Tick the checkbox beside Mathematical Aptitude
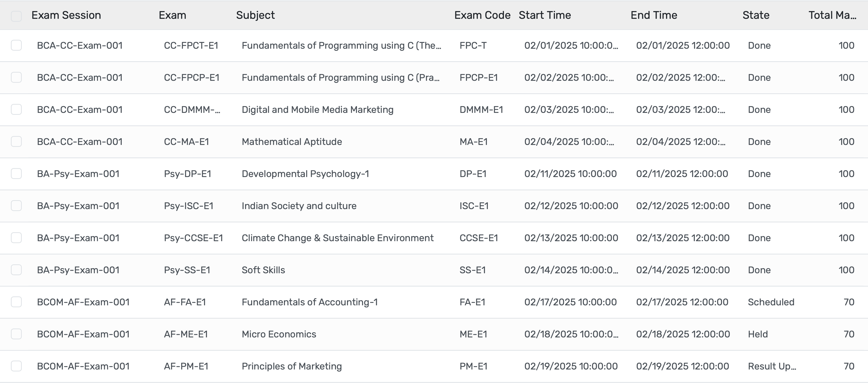868x383 pixels. (16, 142)
